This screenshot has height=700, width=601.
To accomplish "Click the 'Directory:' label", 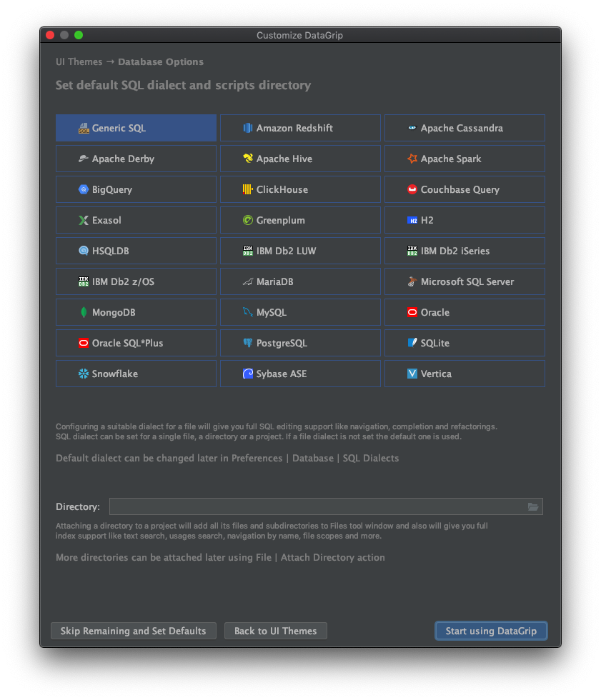I will click(78, 506).
